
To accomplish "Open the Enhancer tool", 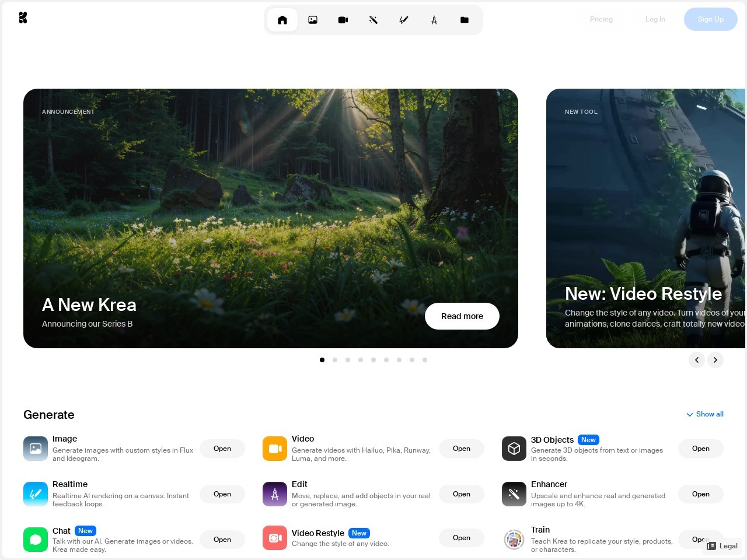I will click(x=701, y=494).
